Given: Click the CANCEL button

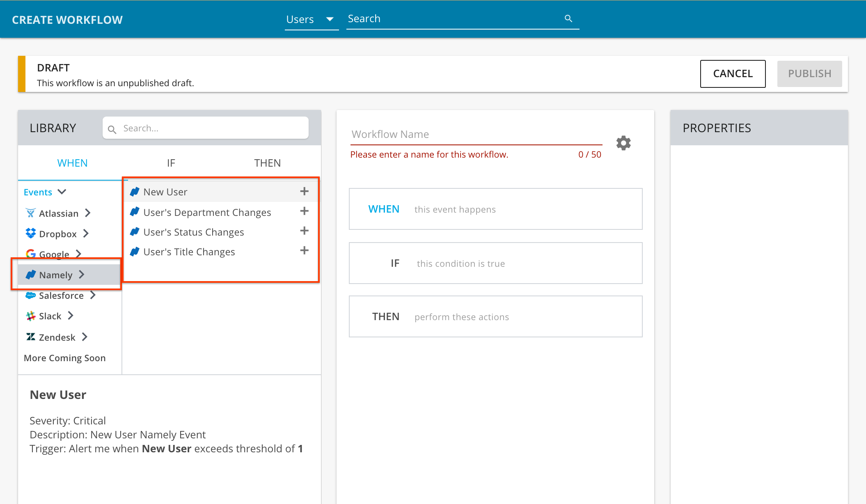Looking at the screenshot, I should (733, 74).
